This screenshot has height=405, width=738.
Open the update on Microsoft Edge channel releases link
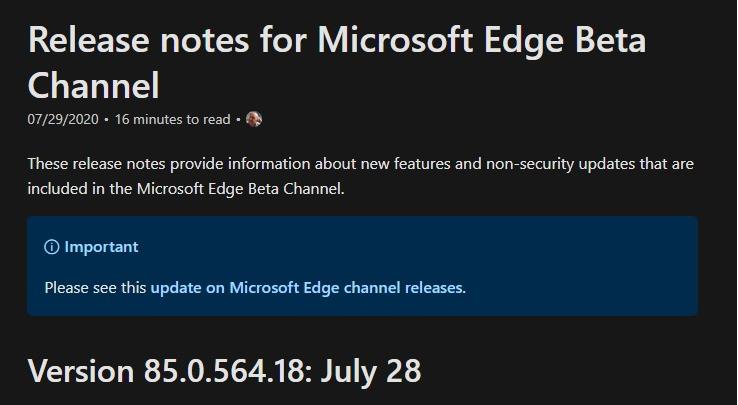click(306, 287)
